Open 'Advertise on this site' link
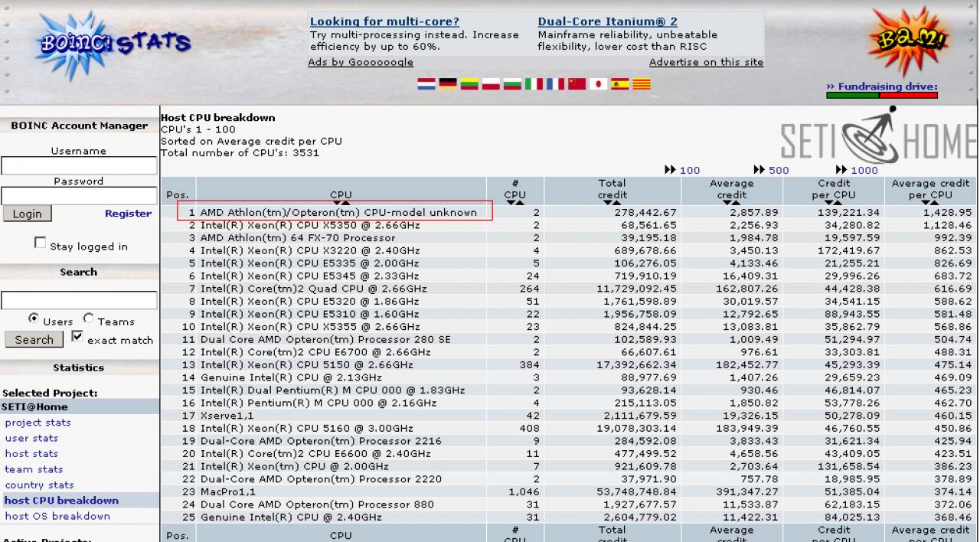 (706, 63)
